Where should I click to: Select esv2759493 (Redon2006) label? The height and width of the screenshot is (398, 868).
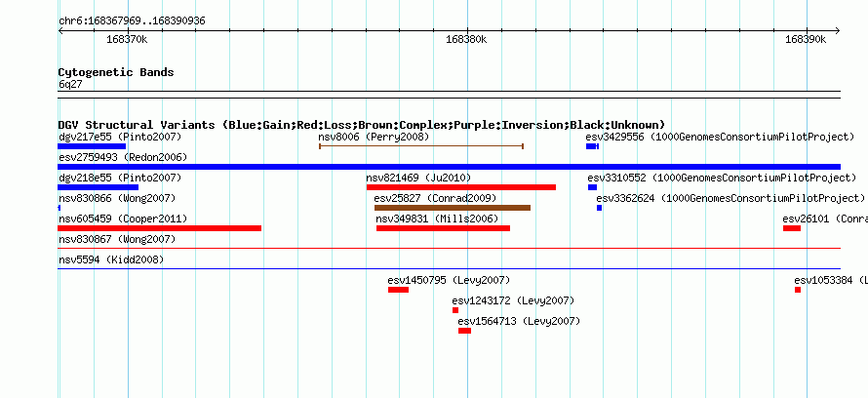click(123, 157)
